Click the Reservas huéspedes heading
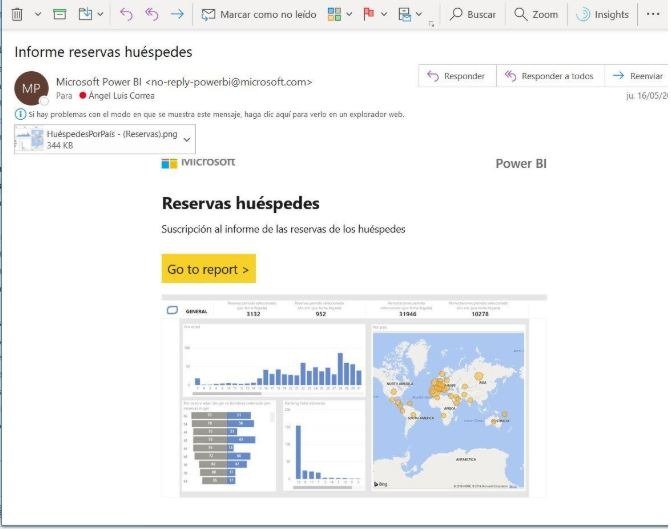 (x=240, y=203)
